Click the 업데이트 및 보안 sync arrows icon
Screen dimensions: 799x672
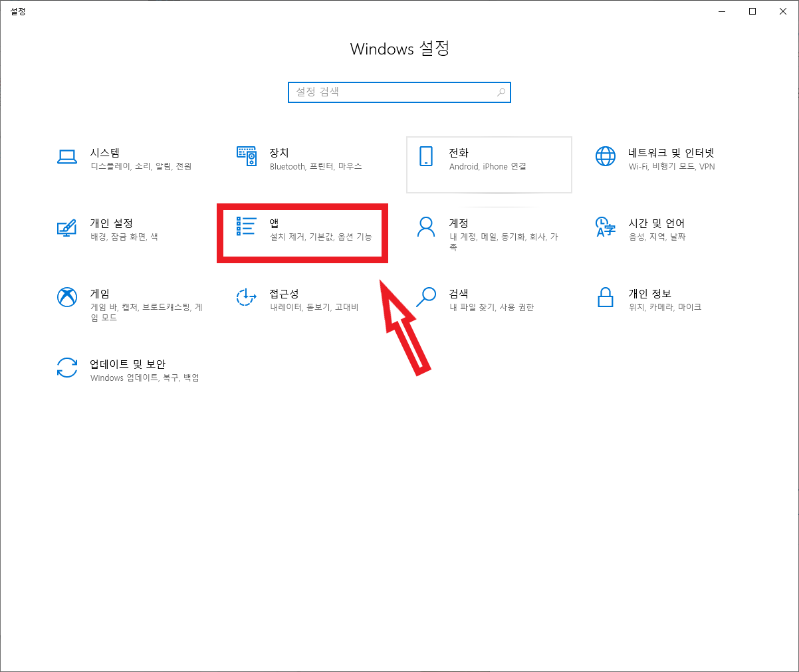(67, 368)
